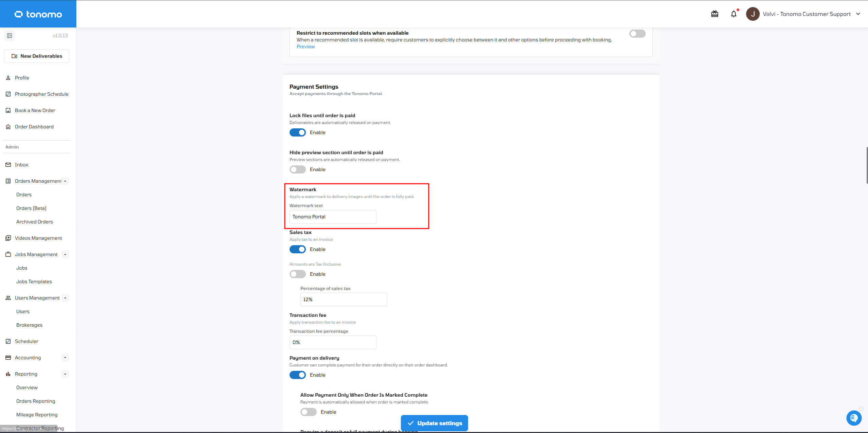Toggle the Sales tax switch

pos(298,249)
